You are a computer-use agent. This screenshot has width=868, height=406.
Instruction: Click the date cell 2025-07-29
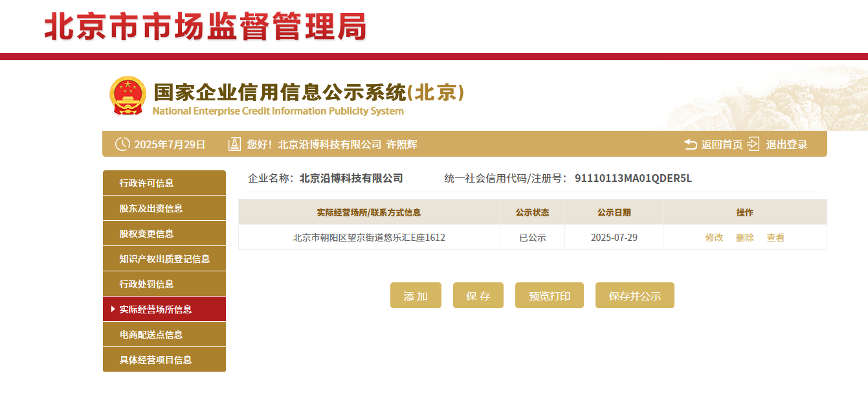tap(614, 238)
